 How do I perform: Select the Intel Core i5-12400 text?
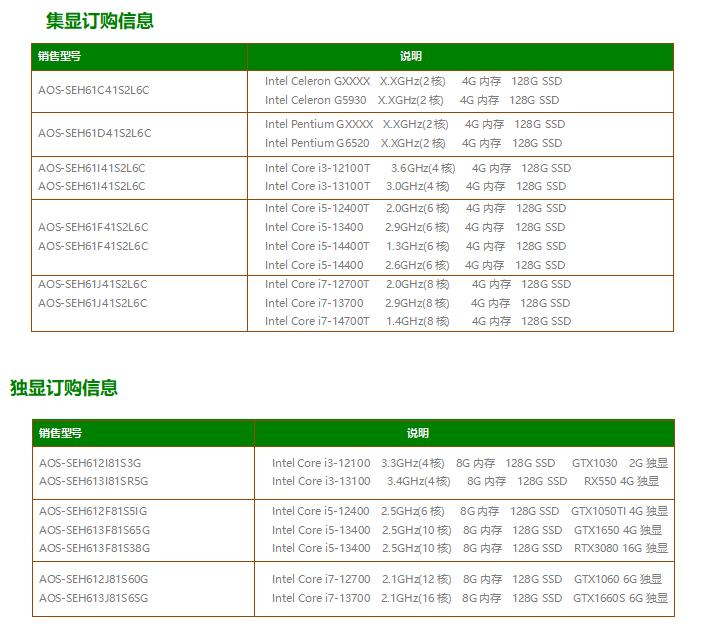(x=321, y=511)
